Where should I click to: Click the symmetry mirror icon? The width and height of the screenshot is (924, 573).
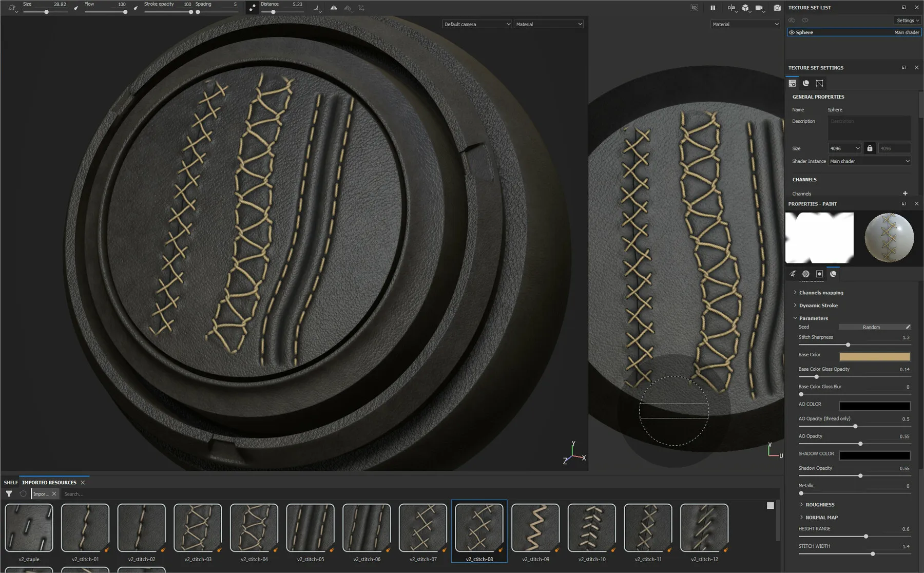tap(334, 8)
